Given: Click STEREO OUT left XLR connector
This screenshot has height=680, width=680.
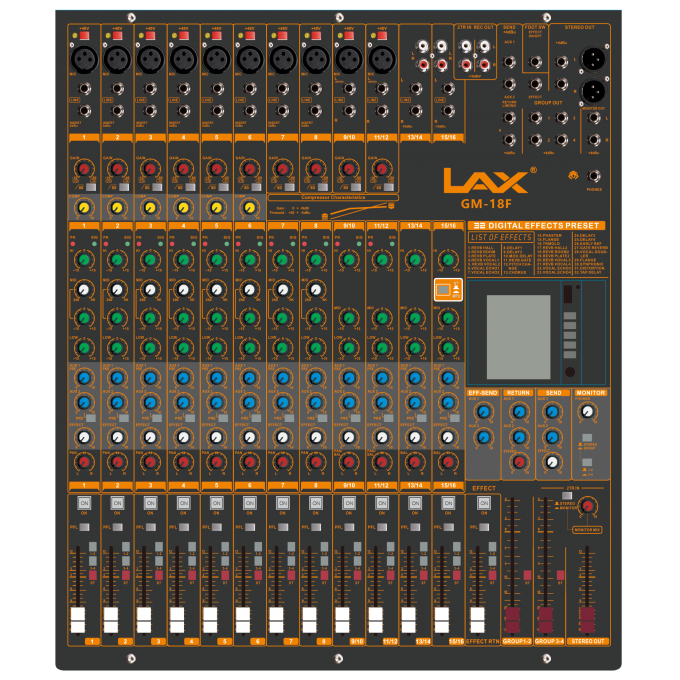Looking at the screenshot, I should (593, 59).
